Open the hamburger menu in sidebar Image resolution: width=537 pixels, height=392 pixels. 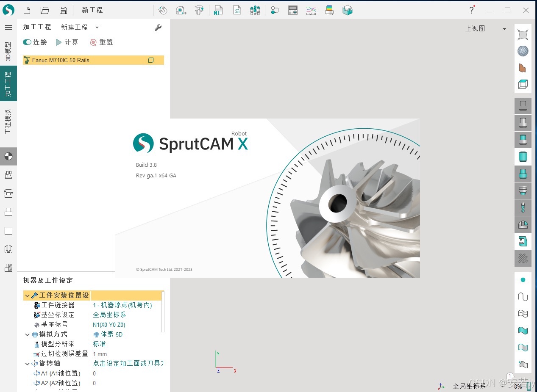[x=8, y=28]
